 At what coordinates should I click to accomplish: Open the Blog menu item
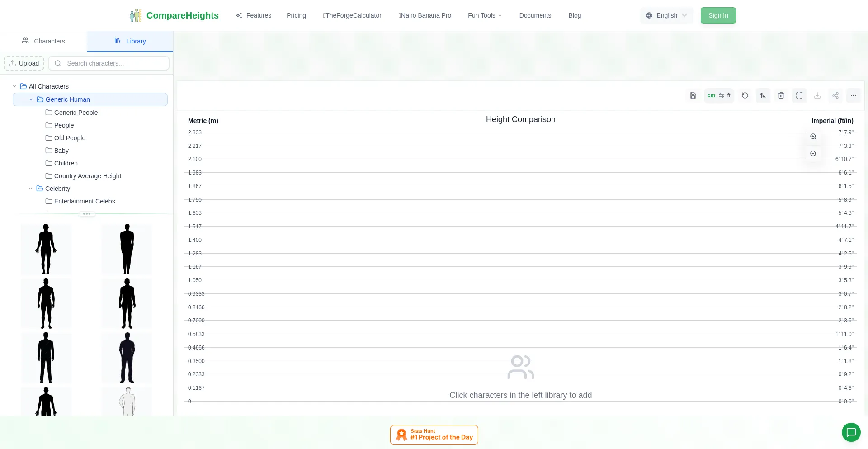click(x=575, y=15)
